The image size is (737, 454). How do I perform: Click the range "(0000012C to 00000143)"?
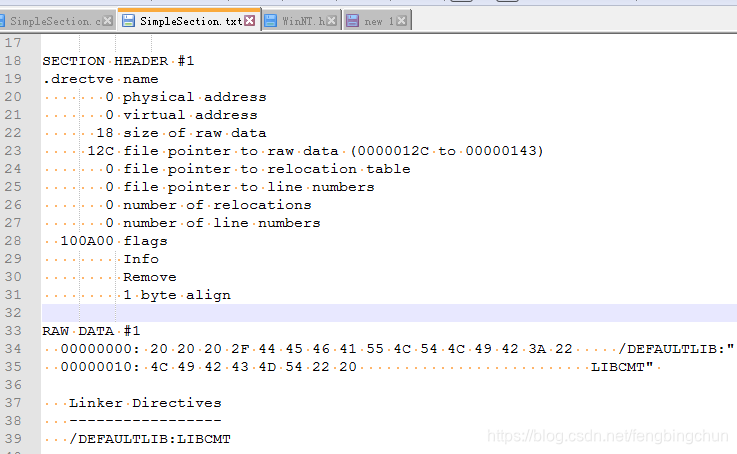(x=447, y=151)
